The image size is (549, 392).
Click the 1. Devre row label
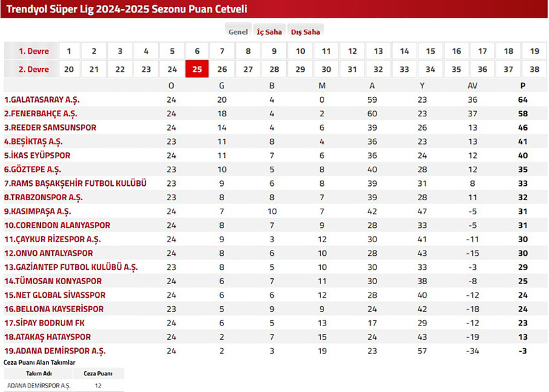[30, 51]
